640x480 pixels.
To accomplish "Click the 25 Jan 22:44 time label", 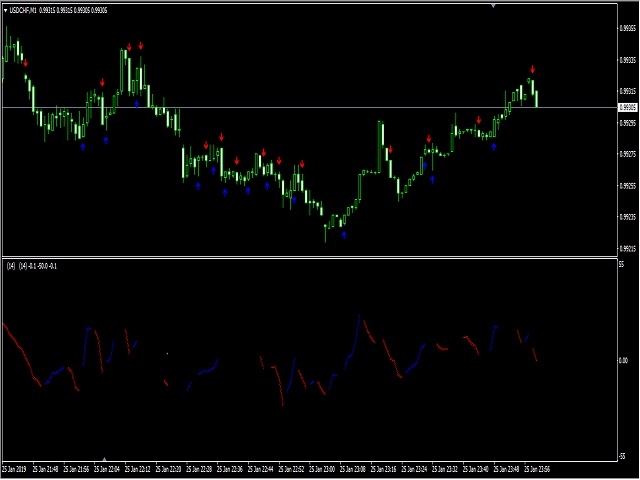I will coord(261,469).
